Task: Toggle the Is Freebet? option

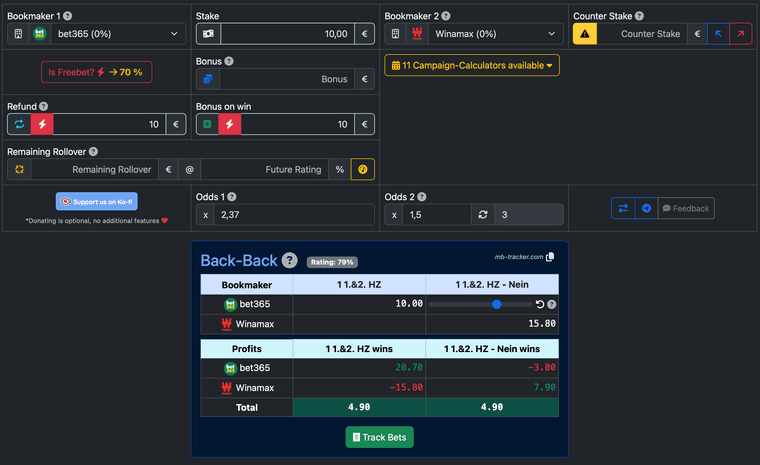Action: click(x=96, y=72)
